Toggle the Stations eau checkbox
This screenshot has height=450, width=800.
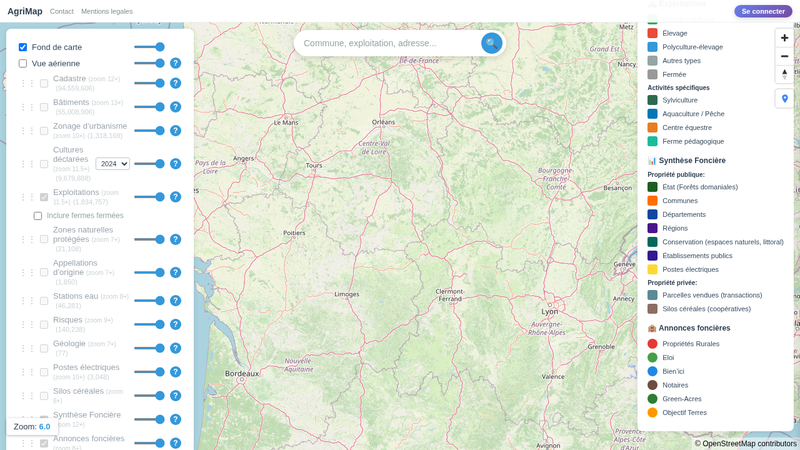[44, 301]
